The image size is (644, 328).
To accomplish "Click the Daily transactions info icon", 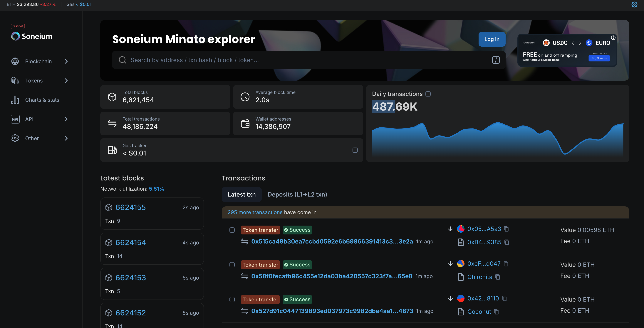I will click(x=428, y=94).
